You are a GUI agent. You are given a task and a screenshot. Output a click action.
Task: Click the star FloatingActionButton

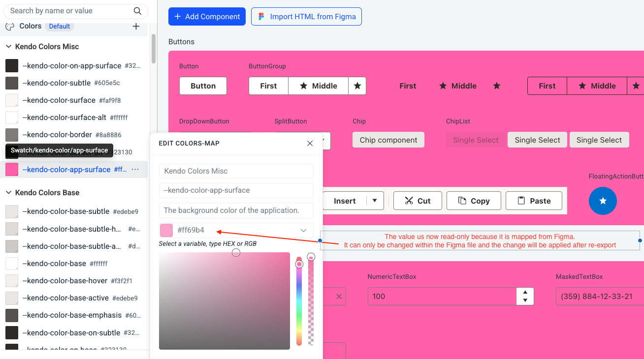[603, 201]
